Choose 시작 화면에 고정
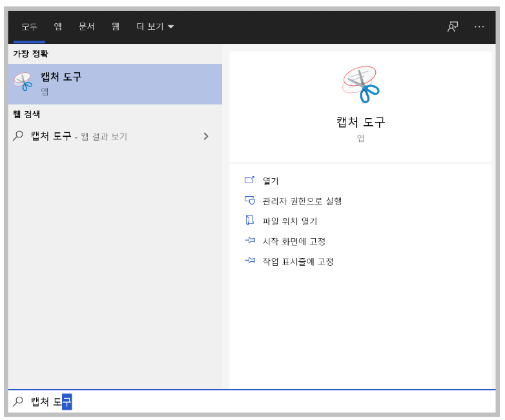 pyautogui.click(x=294, y=241)
